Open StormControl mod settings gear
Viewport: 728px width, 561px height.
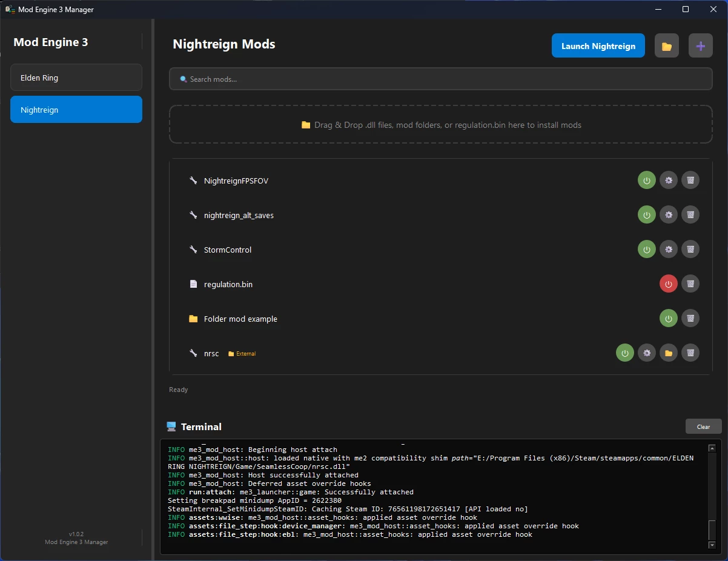pyautogui.click(x=669, y=250)
